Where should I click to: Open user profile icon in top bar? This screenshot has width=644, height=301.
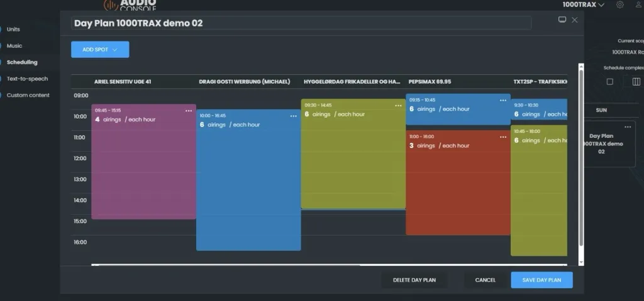coord(639,5)
